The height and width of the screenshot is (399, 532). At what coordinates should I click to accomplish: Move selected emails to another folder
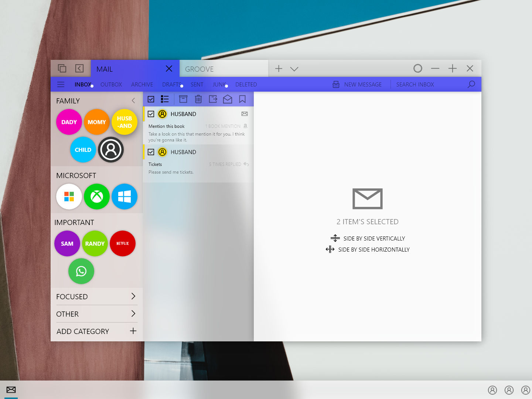tap(213, 99)
